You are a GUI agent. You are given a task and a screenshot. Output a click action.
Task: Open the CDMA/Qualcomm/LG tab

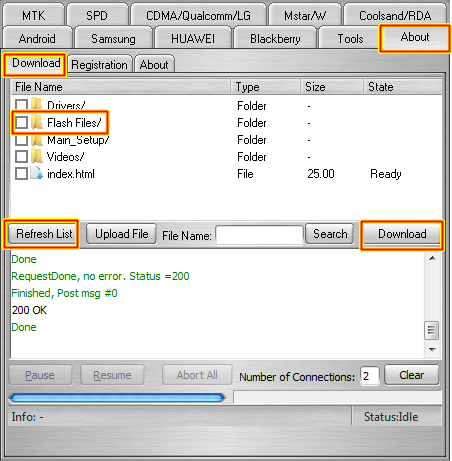(x=198, y=15)
